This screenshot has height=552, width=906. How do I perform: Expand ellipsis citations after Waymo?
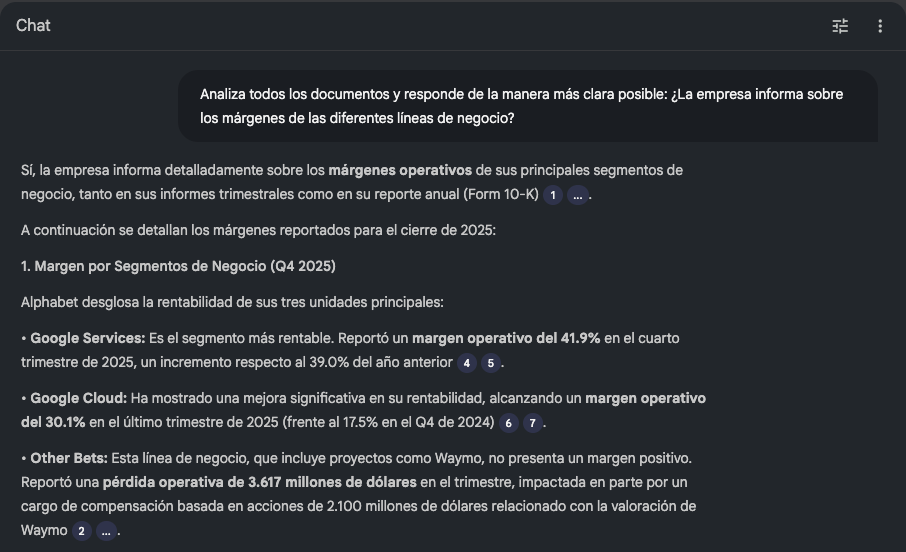pos(105,531)
